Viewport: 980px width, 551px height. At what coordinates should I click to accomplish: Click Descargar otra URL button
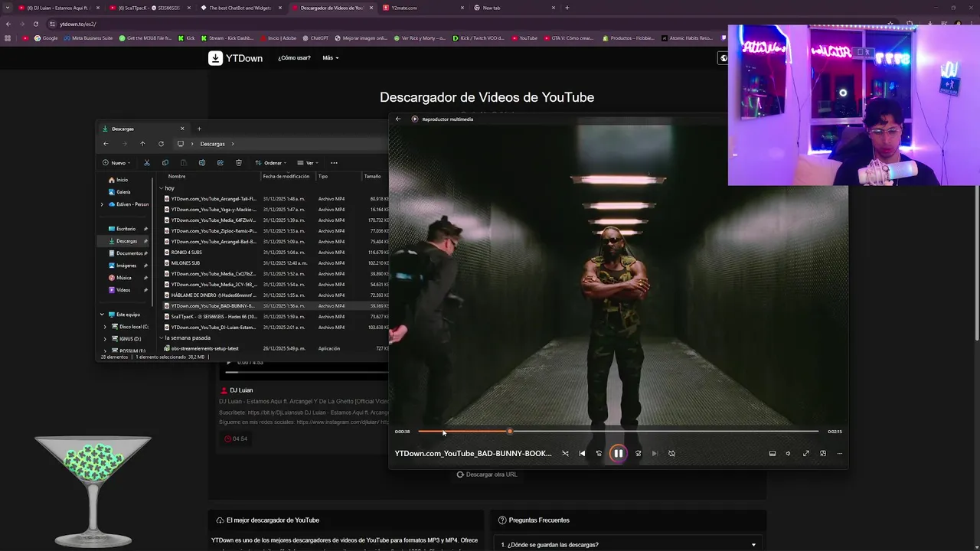tap(487, 474)
